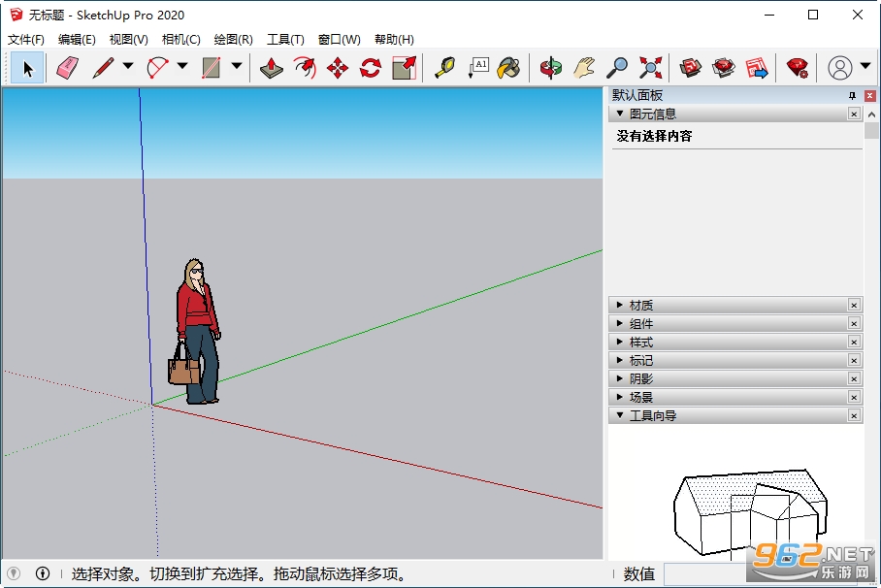Close the 默认面板 tray
This screenshot has height=588, width=881.
click(x=869, y=95)
